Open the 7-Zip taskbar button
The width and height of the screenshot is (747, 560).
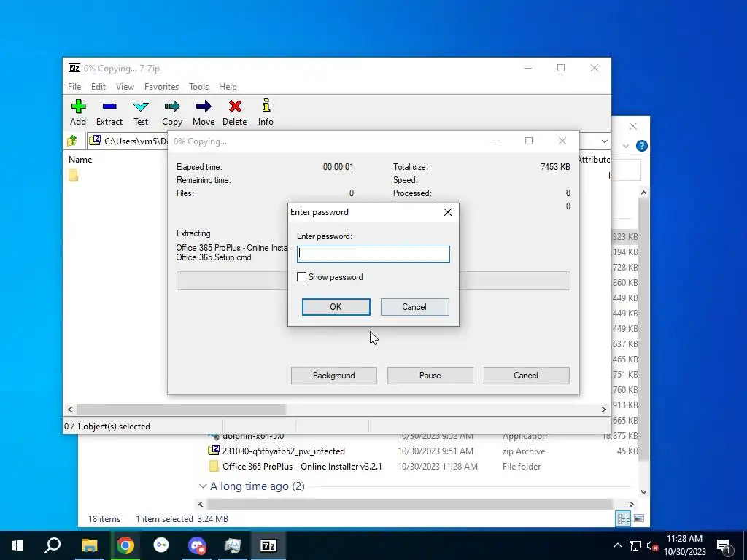click(x=268, y=545)
